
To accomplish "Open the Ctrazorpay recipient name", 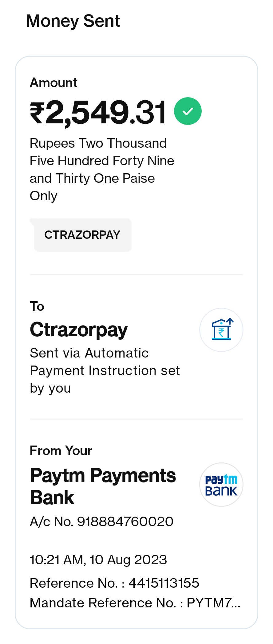I will click(79, 330).
